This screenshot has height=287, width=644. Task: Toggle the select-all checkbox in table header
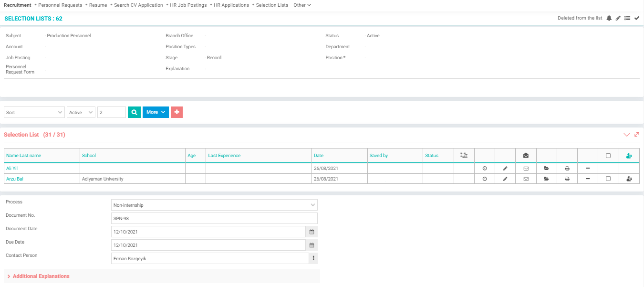(608, 155)
